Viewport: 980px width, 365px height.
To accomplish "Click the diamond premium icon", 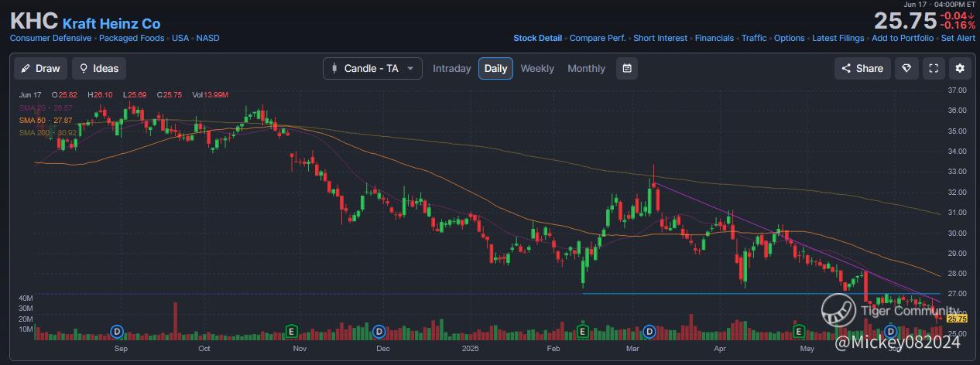I will [x=907, y=68].
